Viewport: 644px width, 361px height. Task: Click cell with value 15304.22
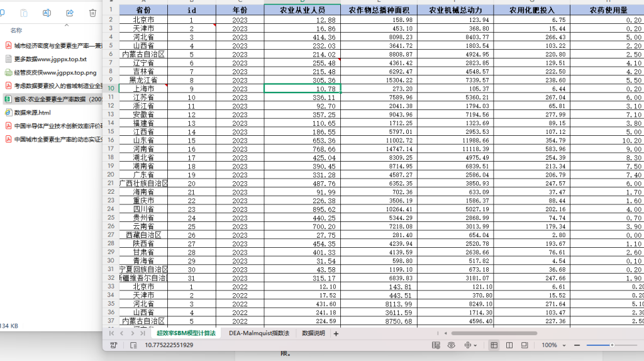[x=379, y=80]
